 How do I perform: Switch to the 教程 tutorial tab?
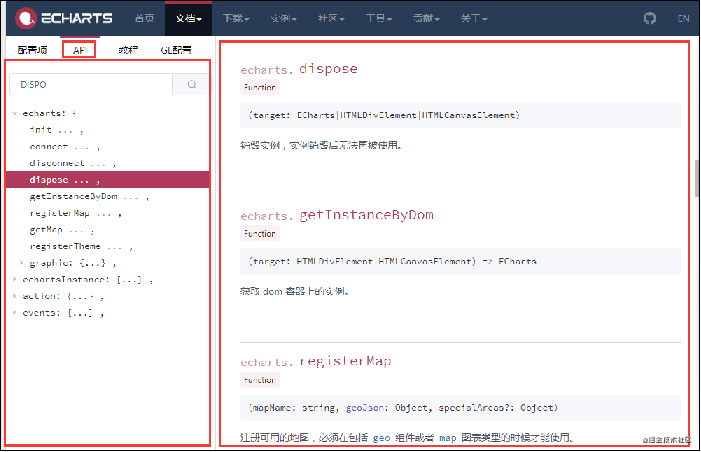pyautogui.click(x=128, y=50)
